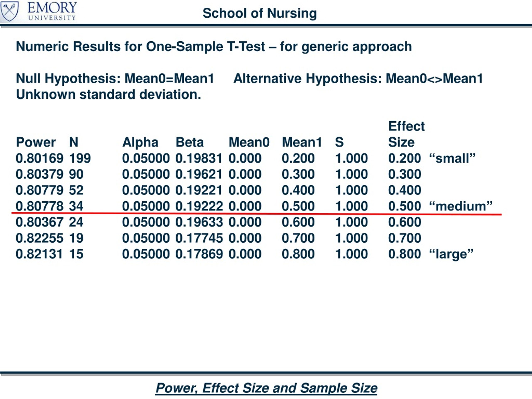The width and height of the screenshot is (532, 399).
Task: Select the Unknown standard deviation line
Action: tap(108, 95)
